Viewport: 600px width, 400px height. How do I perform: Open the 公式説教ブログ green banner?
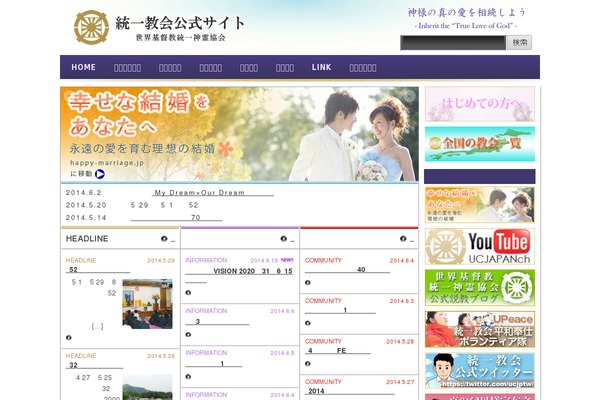click(480, 288)
